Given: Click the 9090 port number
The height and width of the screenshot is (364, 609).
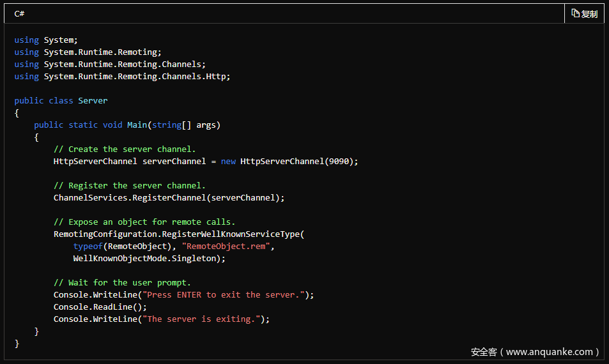Looking at the screenshot, I should pos(338,161).
